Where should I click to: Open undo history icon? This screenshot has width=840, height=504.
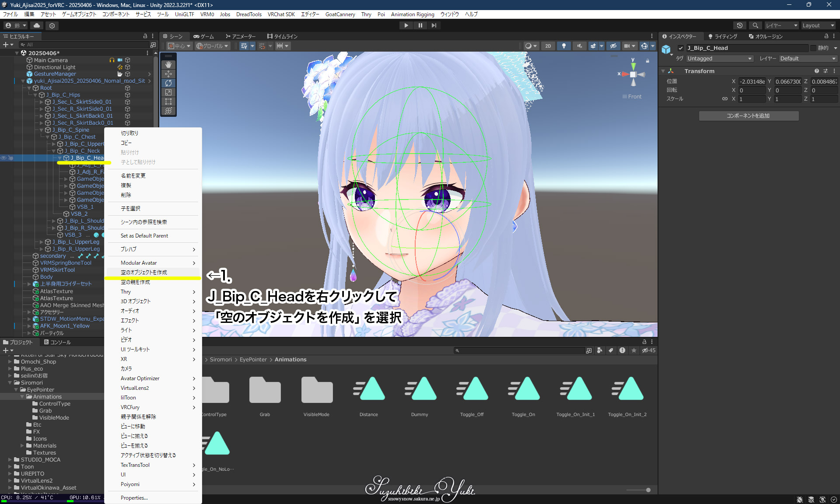pyautogui.click(x=739, y=25)
